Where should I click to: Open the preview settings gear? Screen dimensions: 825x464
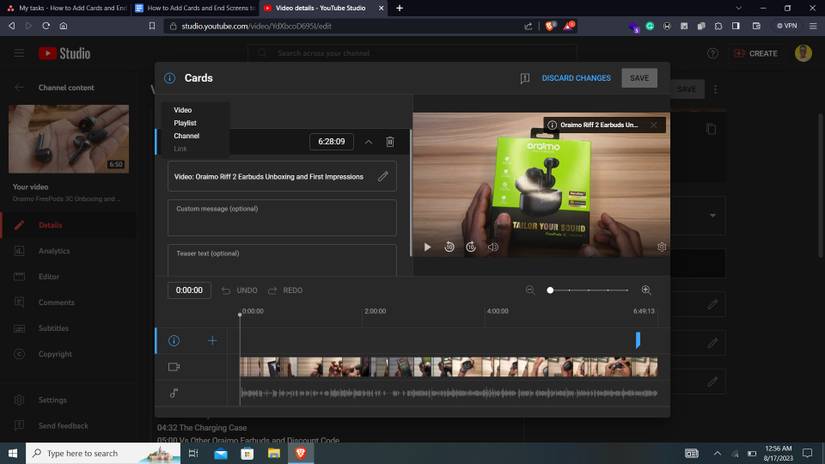(661, 247)
